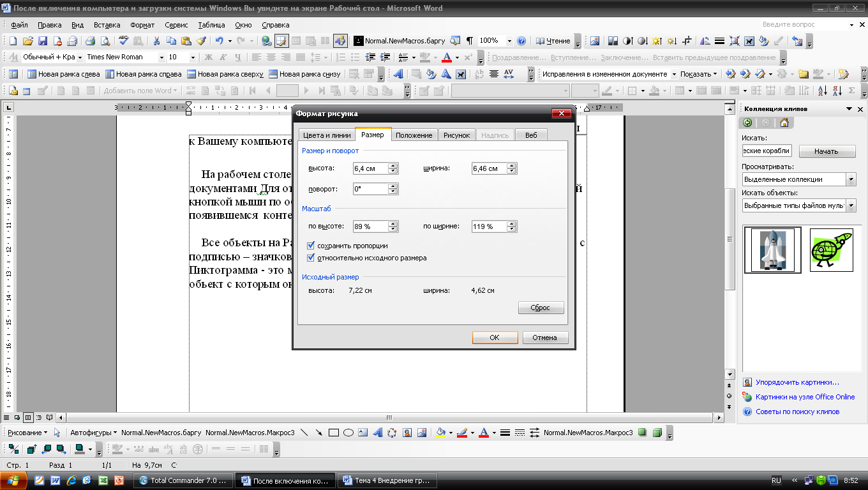Open the 'Вставка' menu
Screen dimensions: 868x490
[107, 26]
